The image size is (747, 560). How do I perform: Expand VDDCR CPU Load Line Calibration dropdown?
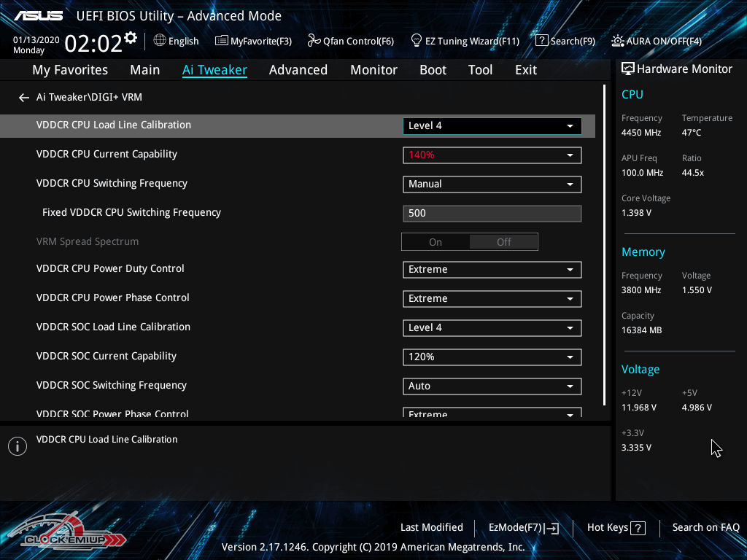(492, 126)
